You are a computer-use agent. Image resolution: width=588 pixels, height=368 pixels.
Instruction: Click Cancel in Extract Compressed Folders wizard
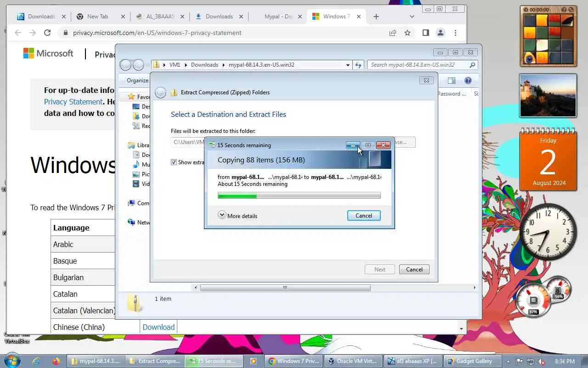pos(414,269)
